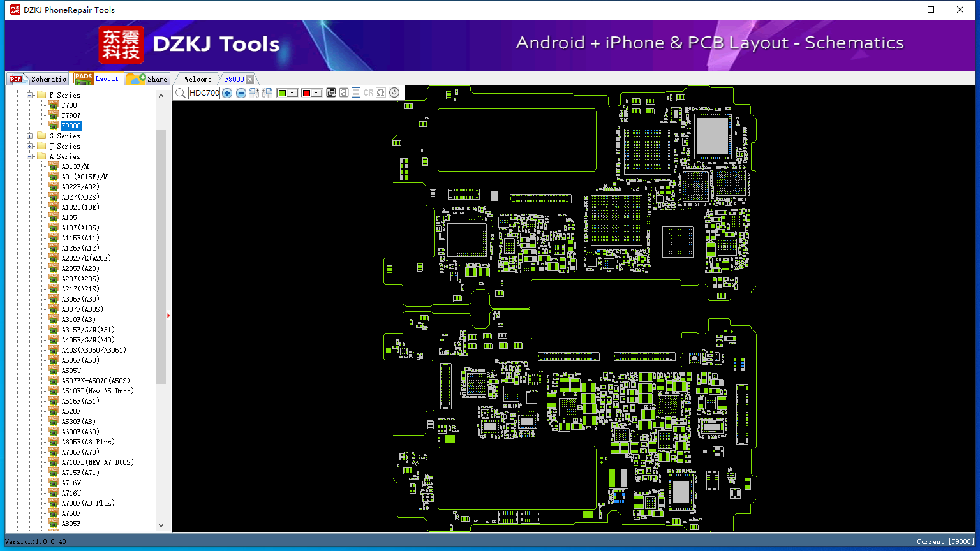Open the A710FD(NEW A7 DUOS) layout
The height and width of the screenshot is (551, 980).
point(98,462)
